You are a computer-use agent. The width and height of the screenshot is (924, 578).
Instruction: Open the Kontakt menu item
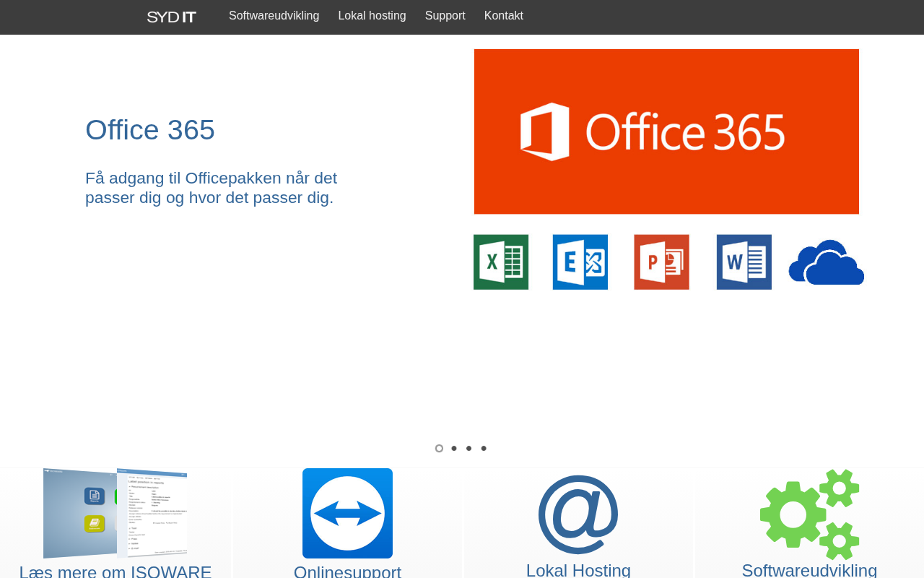click(504, 16)
